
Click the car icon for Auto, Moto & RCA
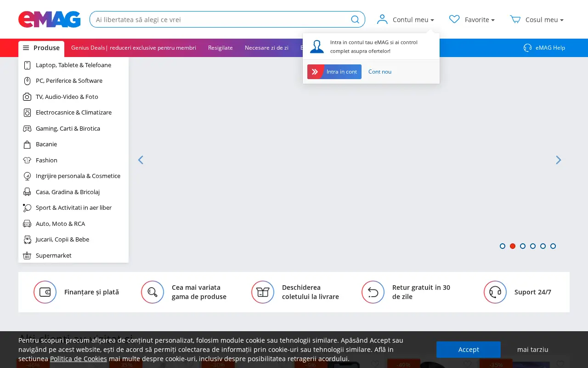[x=27, y=224]
